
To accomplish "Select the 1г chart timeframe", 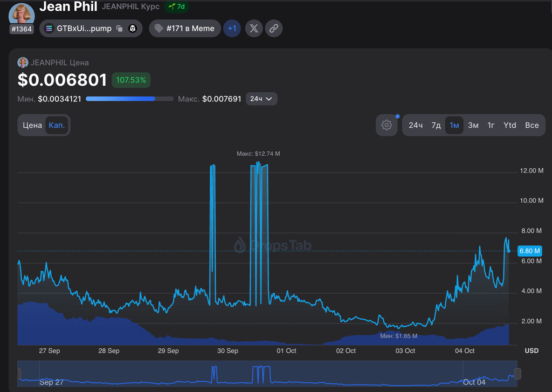I will (x=491, y=125).
